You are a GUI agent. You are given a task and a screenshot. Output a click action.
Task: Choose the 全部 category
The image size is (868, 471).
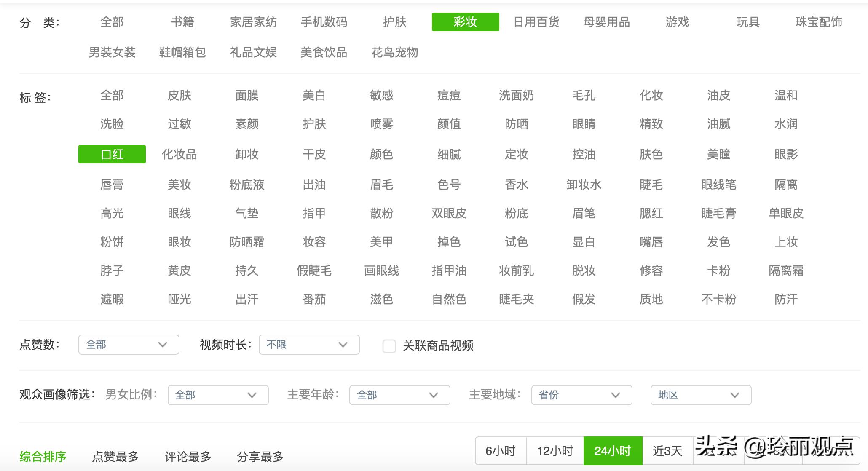(112, 22)
